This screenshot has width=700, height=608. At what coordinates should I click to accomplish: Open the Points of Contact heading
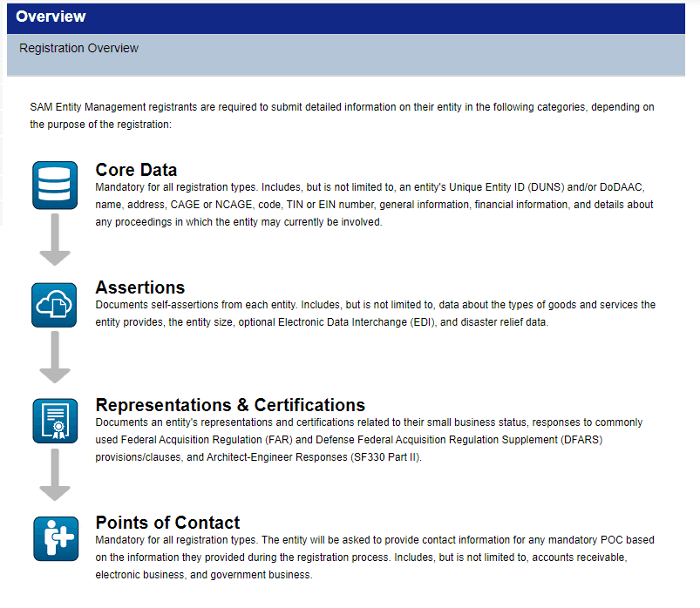click(x=167, y=523)
